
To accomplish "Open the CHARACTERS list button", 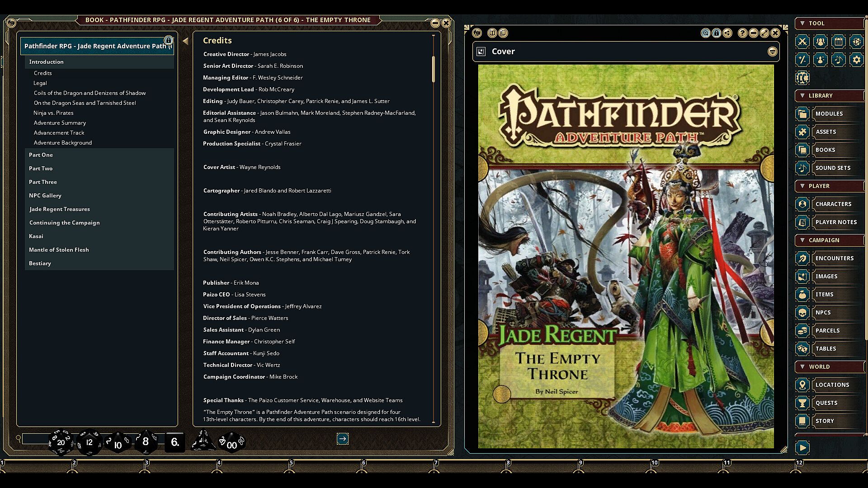I will 839,204.
